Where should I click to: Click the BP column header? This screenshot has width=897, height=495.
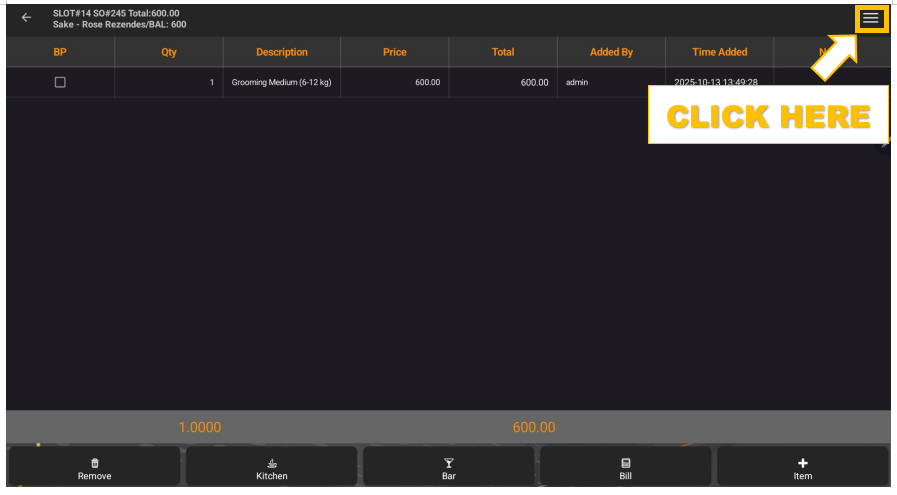[x=60, y=52]
